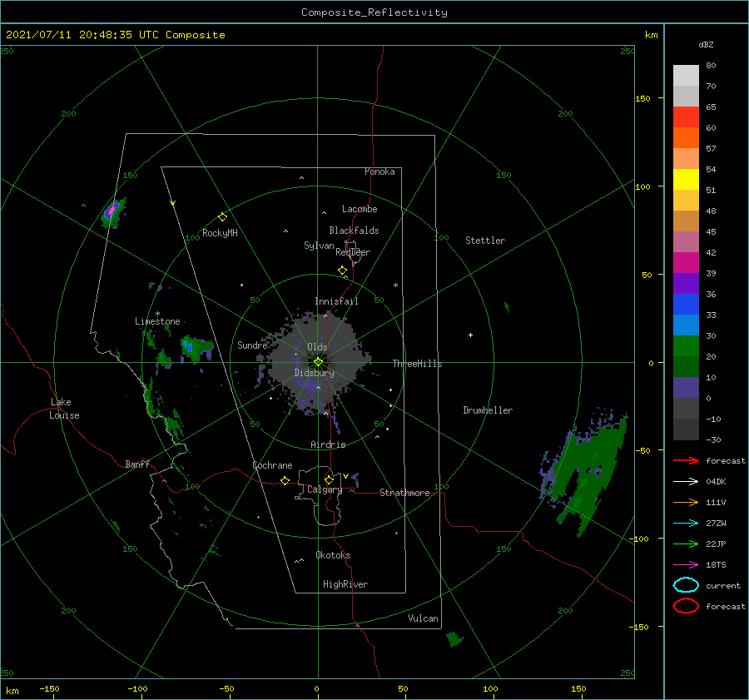Click the 2021/07/11 20:48:35 UTC timestamp

(116, 35)
